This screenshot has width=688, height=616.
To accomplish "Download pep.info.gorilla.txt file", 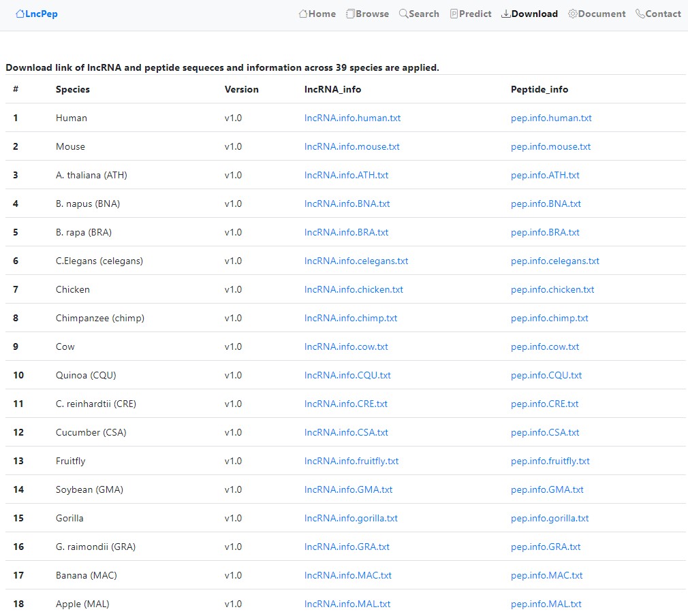I will [x=550, y=518].
